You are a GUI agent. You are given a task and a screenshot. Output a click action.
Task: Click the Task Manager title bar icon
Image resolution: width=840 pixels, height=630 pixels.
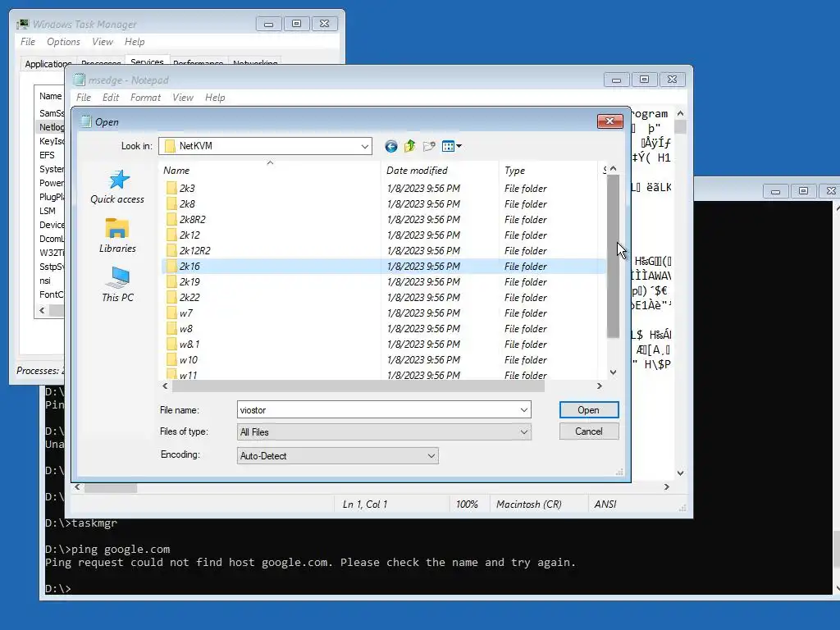point(22,24)
